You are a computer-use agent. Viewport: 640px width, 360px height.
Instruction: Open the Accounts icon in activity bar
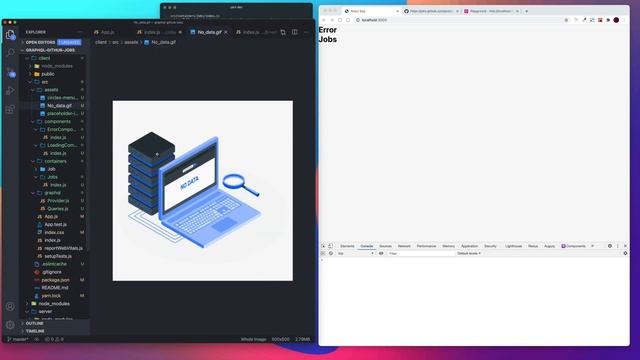11,307
